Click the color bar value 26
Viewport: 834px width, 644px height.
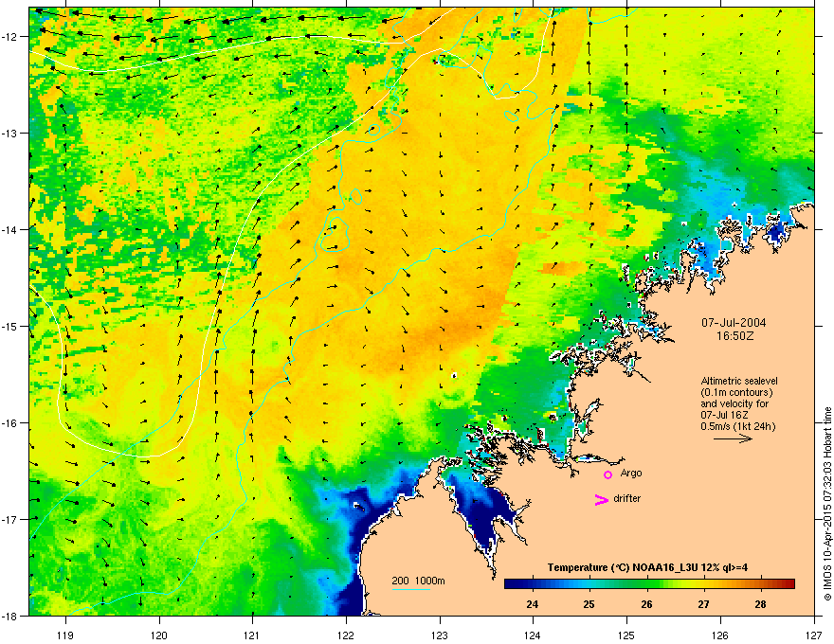coord(646,604)
